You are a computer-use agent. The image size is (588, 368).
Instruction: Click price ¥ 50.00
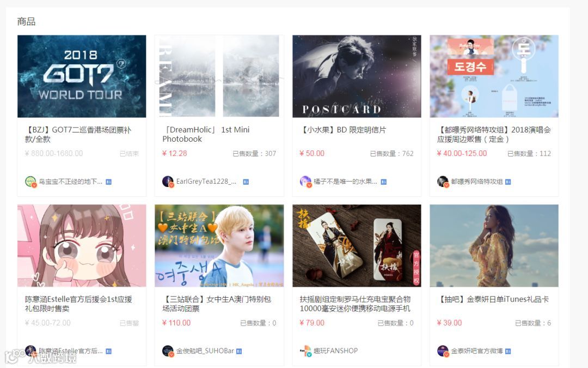[x=312, y=153]
